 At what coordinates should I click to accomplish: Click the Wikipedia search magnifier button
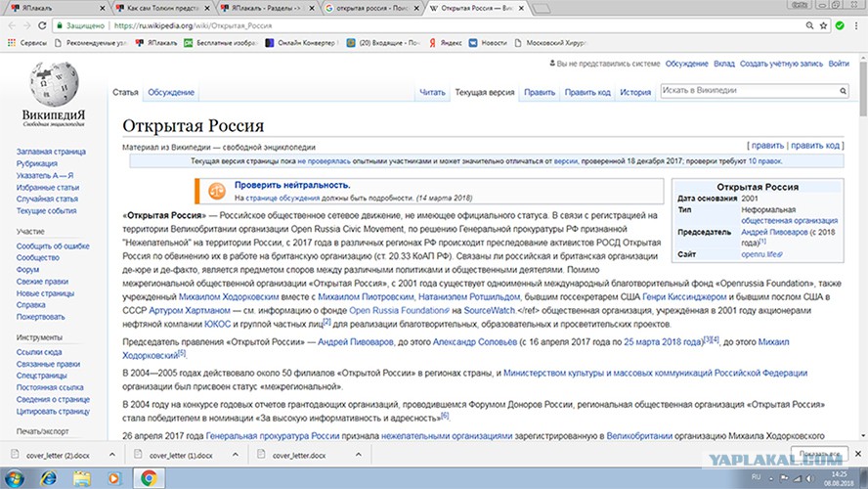843,91
